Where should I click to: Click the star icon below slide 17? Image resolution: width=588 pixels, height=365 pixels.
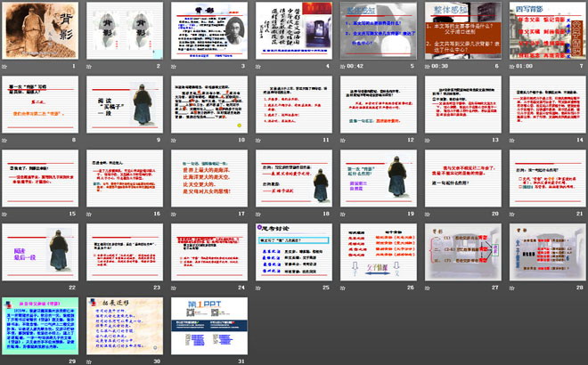[x=174, y=214]
